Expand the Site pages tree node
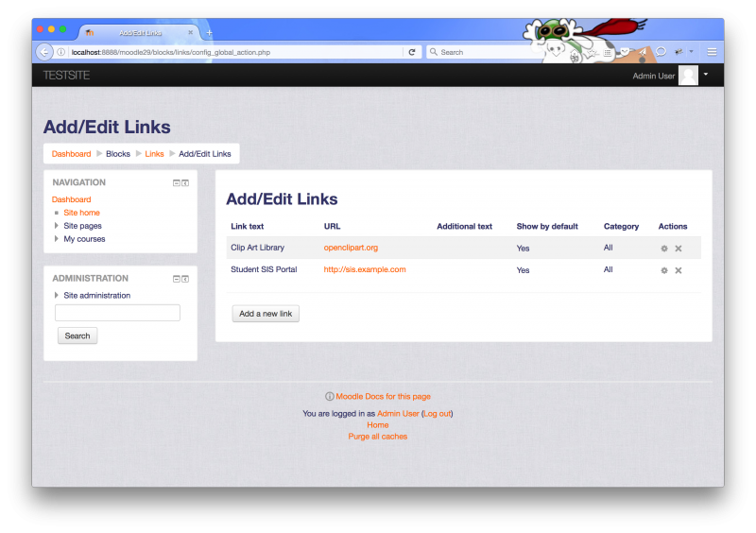Screen dimensions: 756x533 click(x=57, y=226)
